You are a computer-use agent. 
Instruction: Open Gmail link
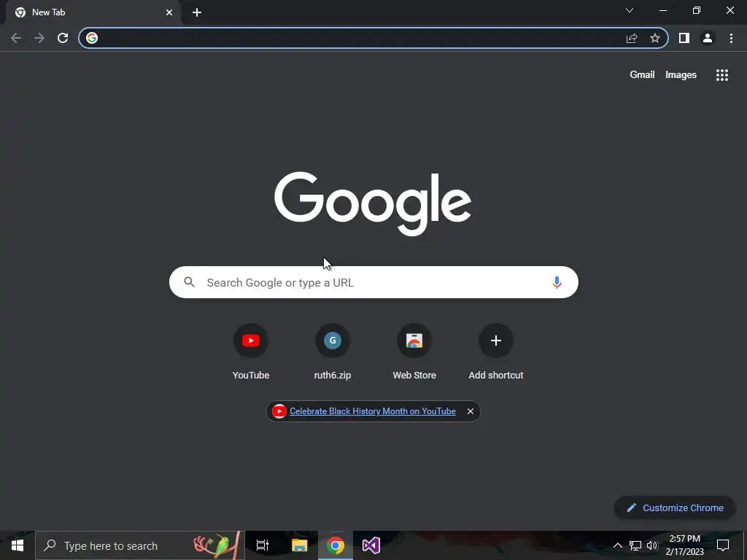coord(642,75)
